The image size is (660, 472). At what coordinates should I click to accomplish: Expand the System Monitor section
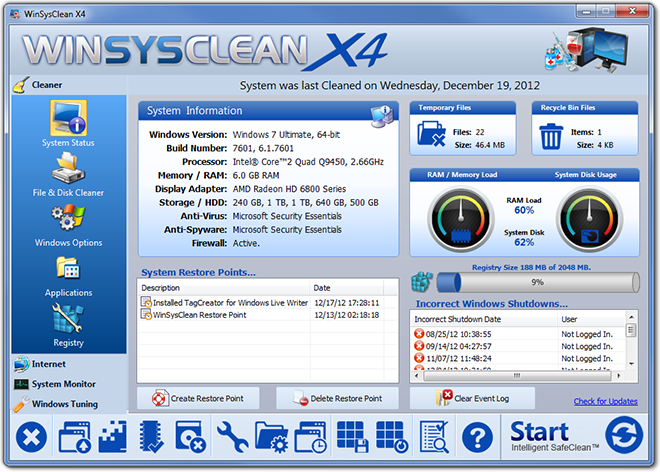[63, 384]
